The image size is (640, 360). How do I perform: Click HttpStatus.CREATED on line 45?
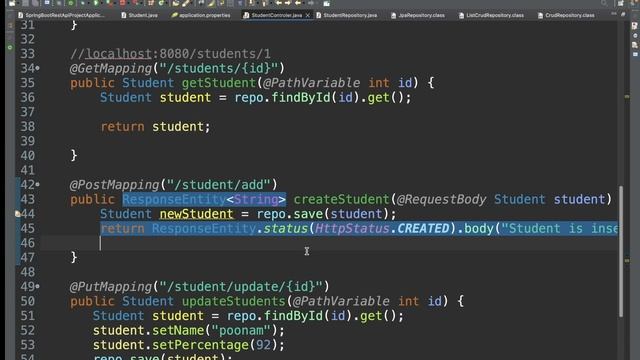pos(382,229)
